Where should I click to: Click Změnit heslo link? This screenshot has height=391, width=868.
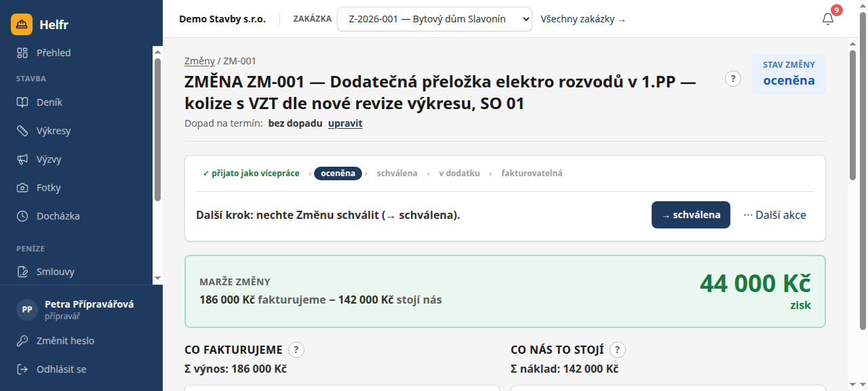[65, 341]
